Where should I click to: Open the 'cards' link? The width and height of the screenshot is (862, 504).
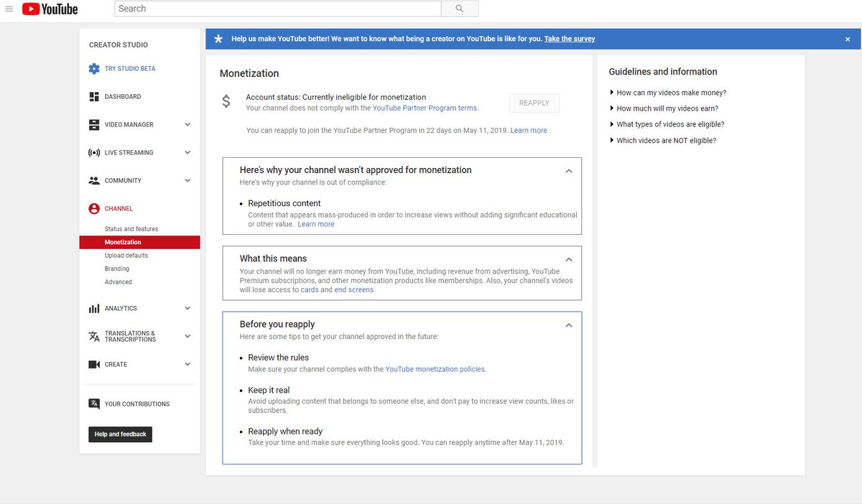310,290
